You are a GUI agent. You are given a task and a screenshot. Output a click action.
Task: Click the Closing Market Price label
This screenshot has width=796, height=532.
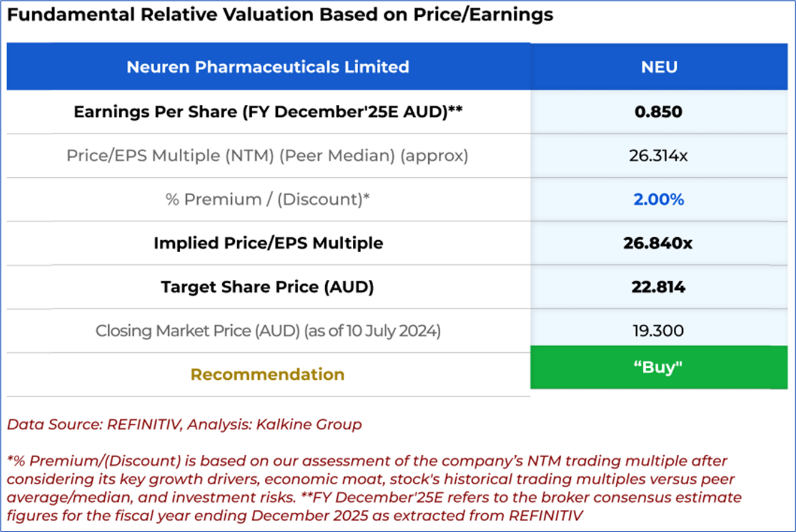268,331
